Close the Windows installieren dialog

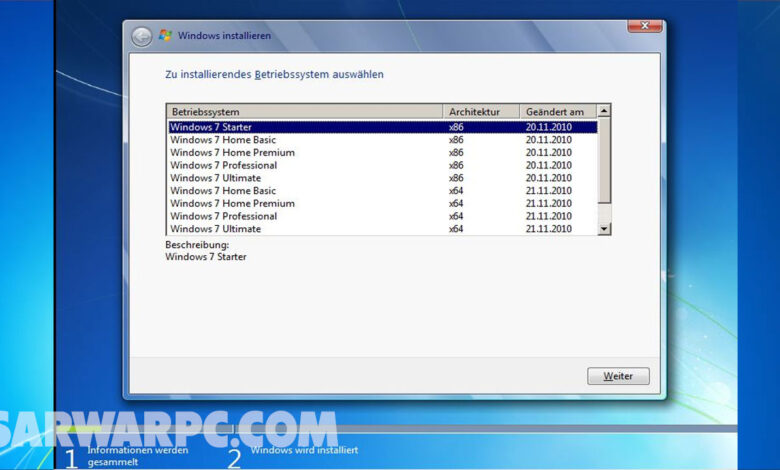(x=645, y=25)
